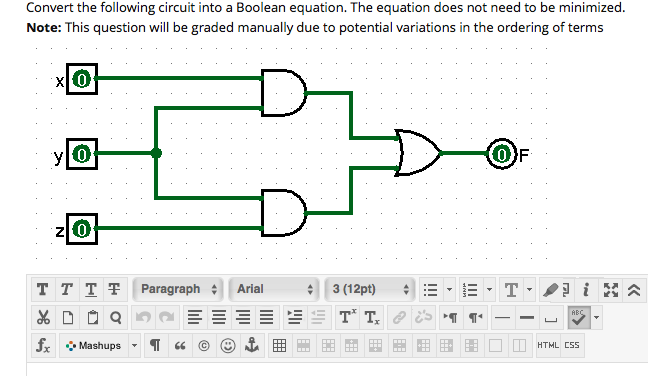This screenshot has height=376, width=648.
Task: Insert thick horizontal rule
Action: click(x=527, y=318)
